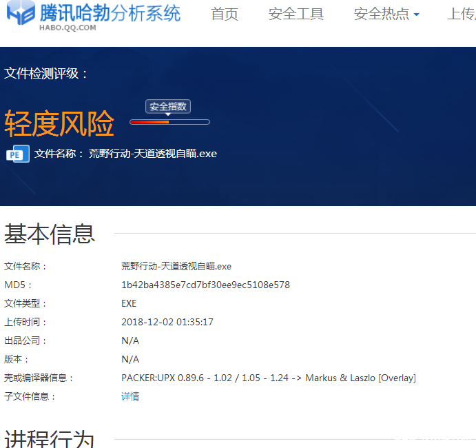Image resolution: width=476 pixels, height=448 pixels.
Task: Click the partially visible 上传 nav item
Action: tap(461, 14)
